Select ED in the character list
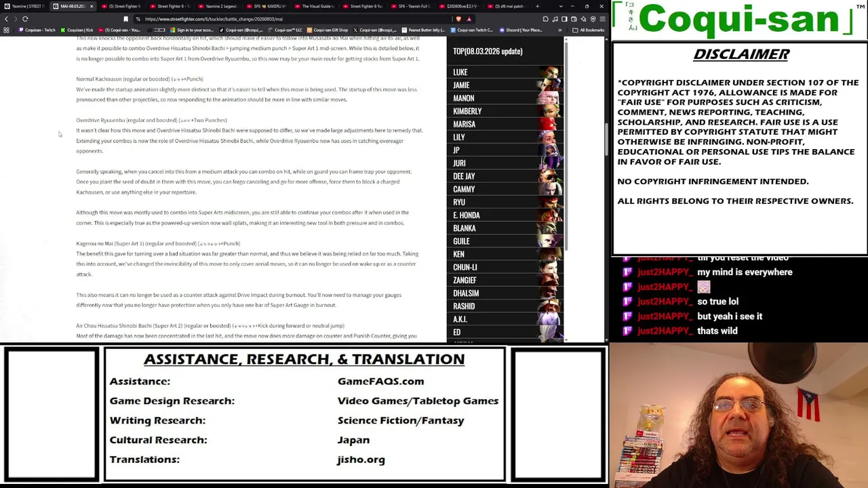This screenshot has height=488, width=868. [x=506, y=332]
